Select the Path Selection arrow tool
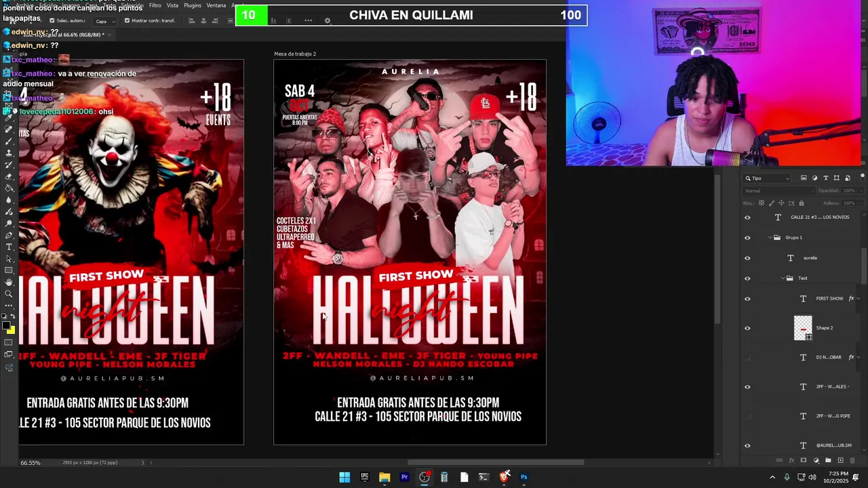This screenshot has width=868, height=488. pyautogui.click(x=9, y=259)
